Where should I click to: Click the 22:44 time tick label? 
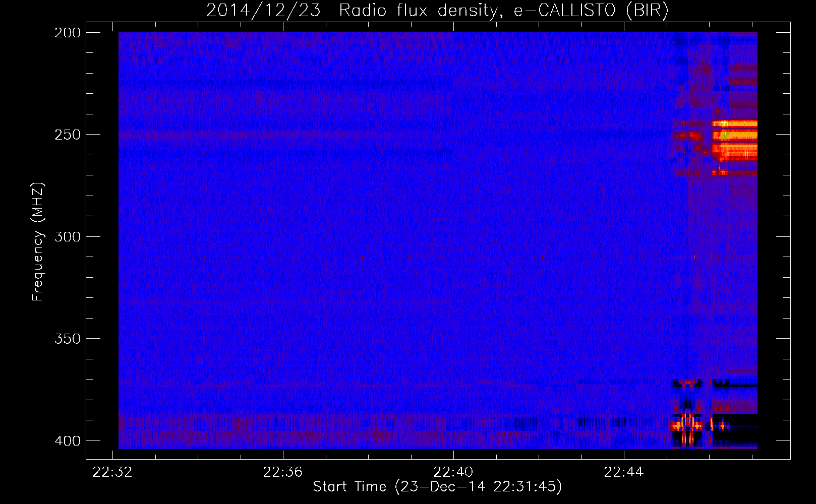click(624, 472)
